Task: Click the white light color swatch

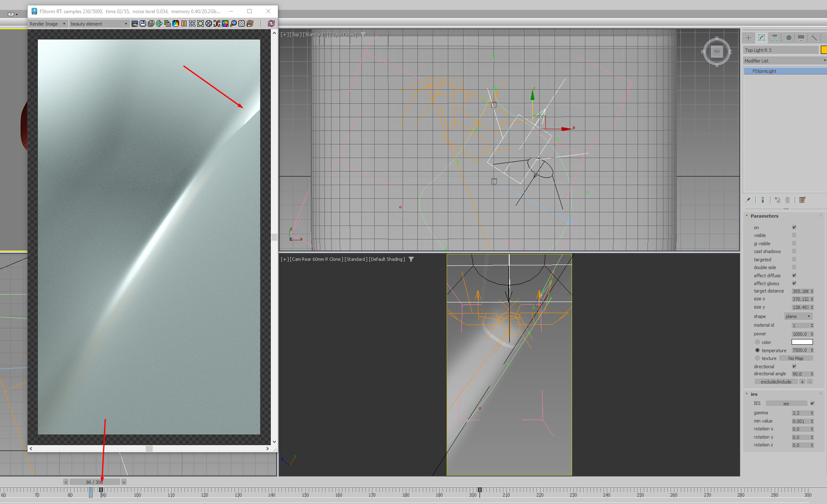Action: coord(802,342)
